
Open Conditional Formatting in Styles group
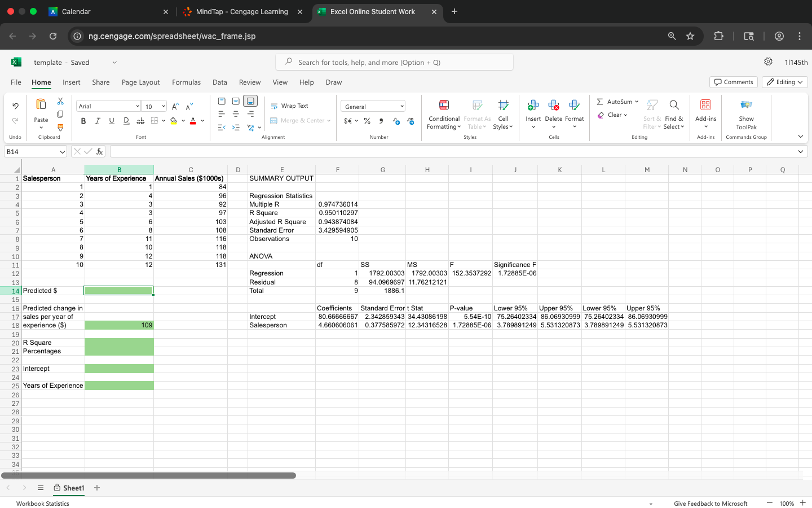[444, 115]
